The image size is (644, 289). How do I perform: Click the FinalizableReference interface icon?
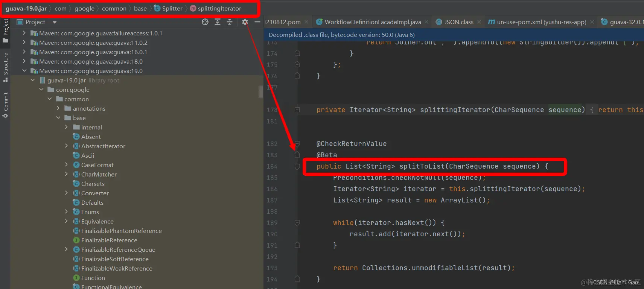(x=76, y=240)
